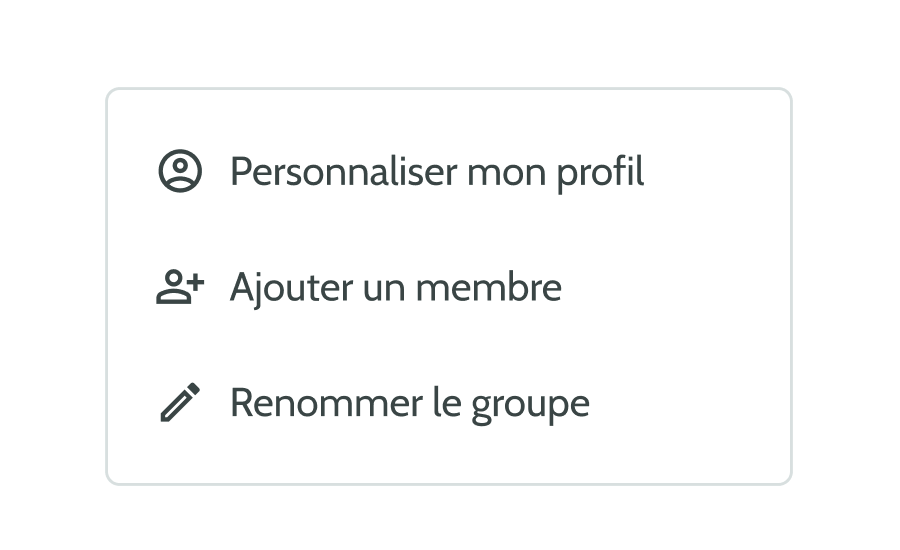
Task: Click the pencil edit icon
Action: [180, 402]
